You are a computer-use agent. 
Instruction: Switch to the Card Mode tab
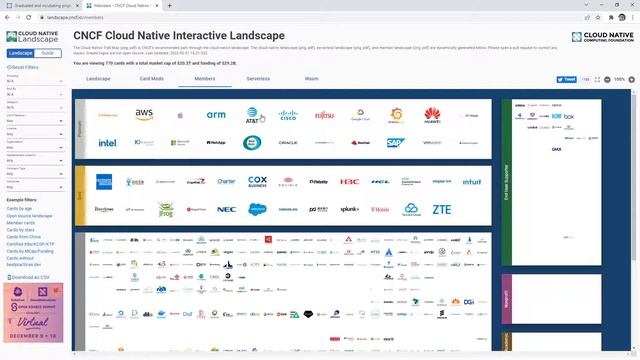[x=151, y=78]
